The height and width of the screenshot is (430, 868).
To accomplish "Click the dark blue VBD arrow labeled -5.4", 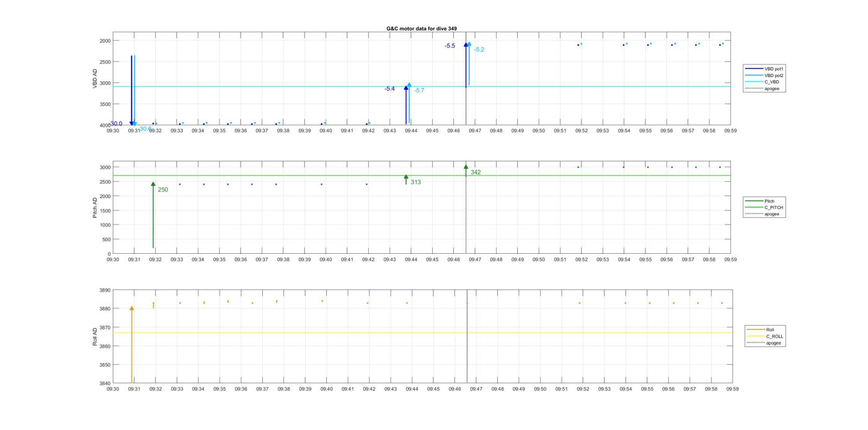I will click(406, 105).
